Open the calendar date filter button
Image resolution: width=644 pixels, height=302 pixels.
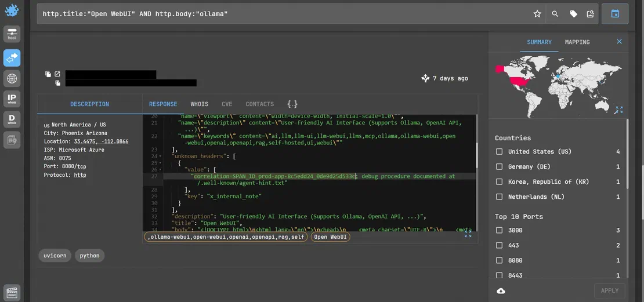(x=615, y=14)
